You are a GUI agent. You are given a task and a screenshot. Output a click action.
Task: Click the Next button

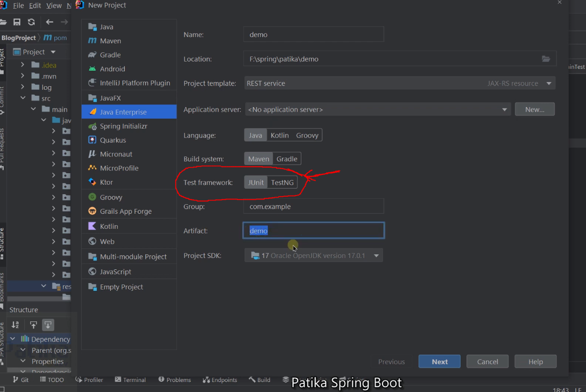click(x=440, y=361)
